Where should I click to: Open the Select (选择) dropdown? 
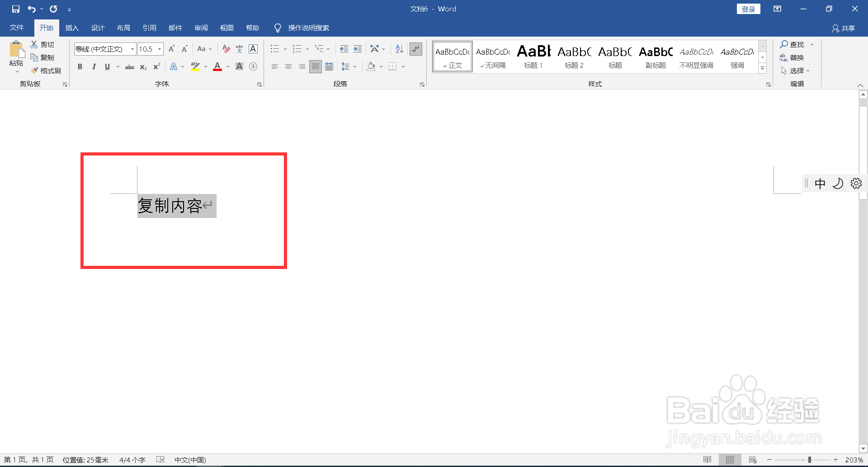[795, 71]
